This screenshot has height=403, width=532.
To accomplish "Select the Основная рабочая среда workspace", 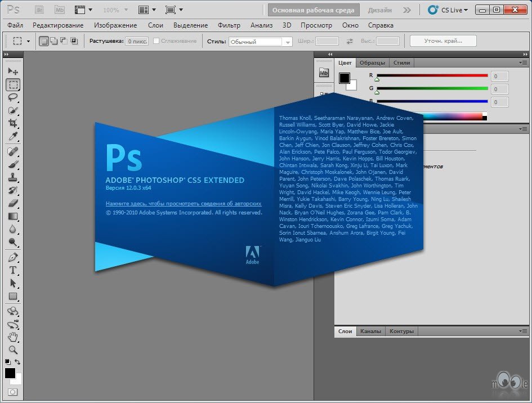I will 313,10.
